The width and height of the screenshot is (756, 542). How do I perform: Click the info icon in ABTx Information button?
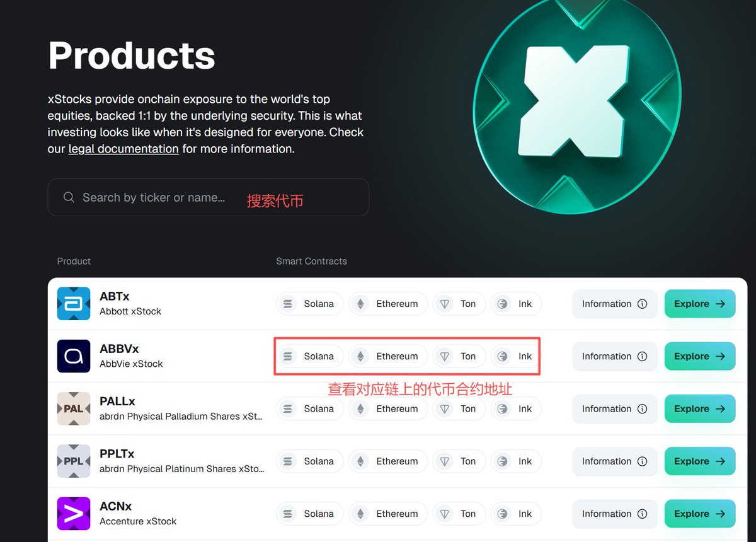tap(643, 304)
